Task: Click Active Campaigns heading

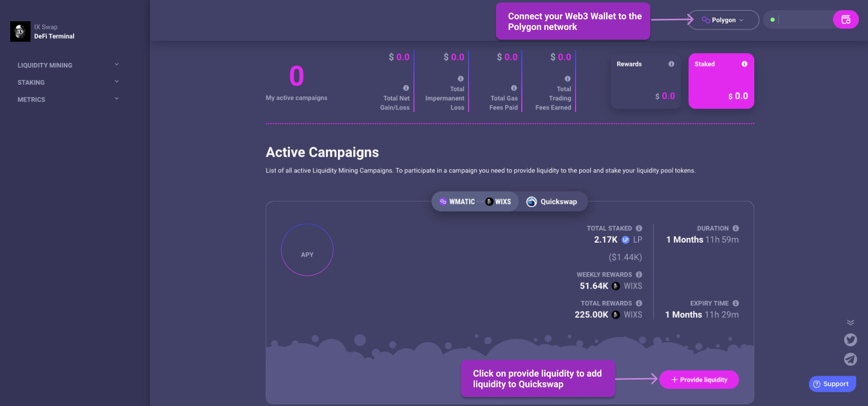Action: click(x=322, y=152)
